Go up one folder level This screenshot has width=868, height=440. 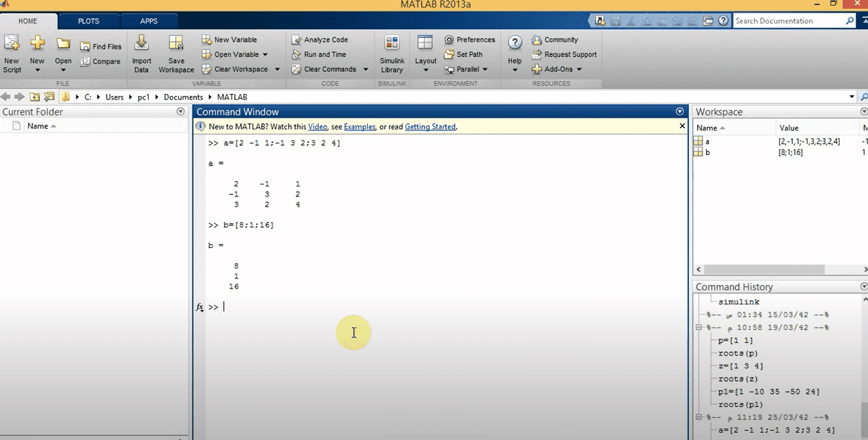click(x=34, y=97)
